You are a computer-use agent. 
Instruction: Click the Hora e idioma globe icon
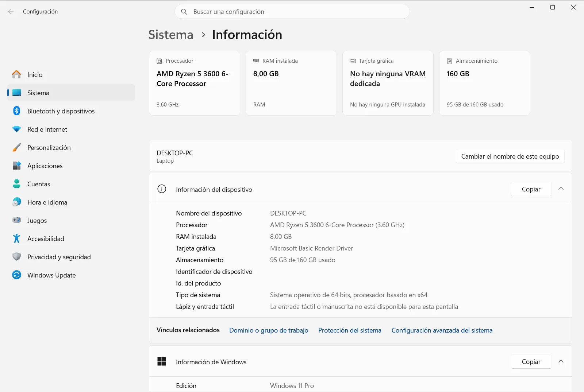coord(16,202)
